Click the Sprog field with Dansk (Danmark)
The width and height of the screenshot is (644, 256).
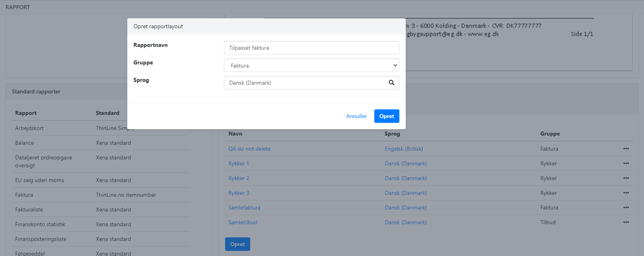tap(304, 83)
